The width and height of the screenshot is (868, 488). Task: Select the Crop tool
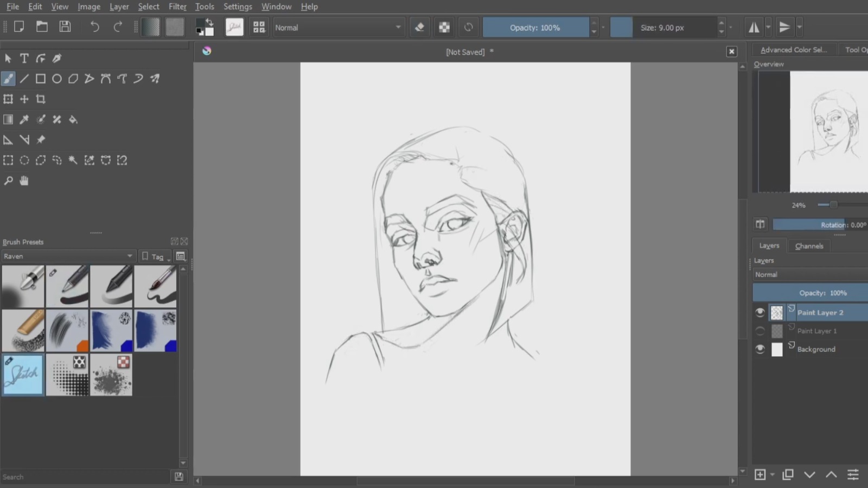(x=41, y=99)
